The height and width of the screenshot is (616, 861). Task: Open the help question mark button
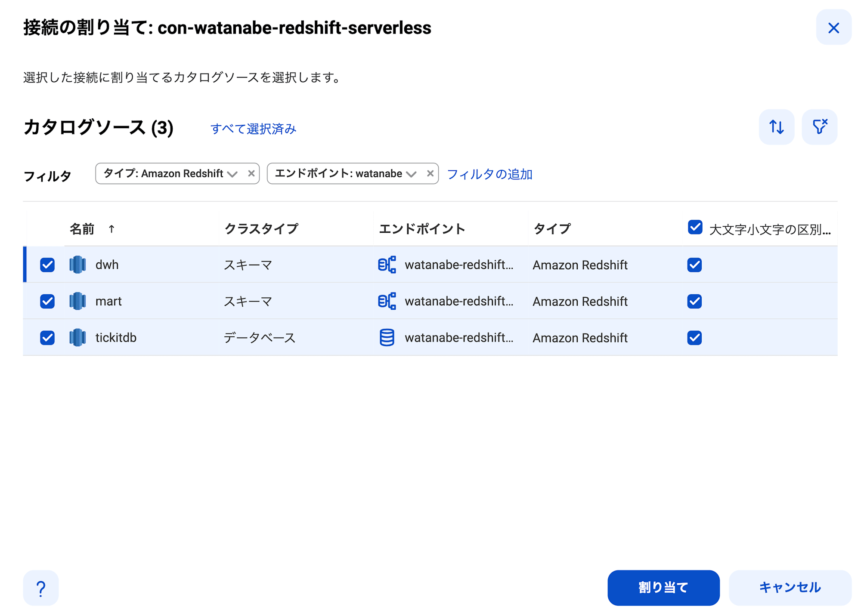tap(41, 588)
